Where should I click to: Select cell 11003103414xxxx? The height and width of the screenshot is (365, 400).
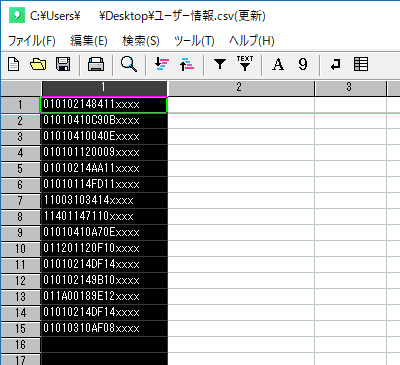tap(104, 201)
